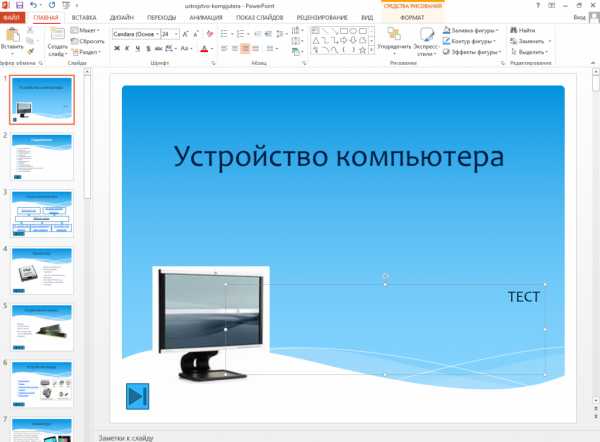Viewport: 600px width, 442px height.
Task: Center the text in paragraph
Action: click(x=235, y=49)
